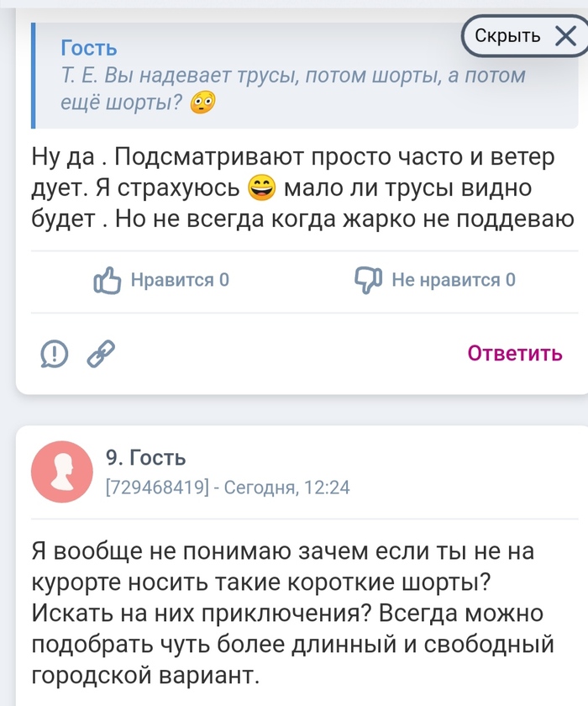Click the 'Не нравится 0' counter text
The height and width of the screenshot is (706, 588).
[x=454, y=281]
